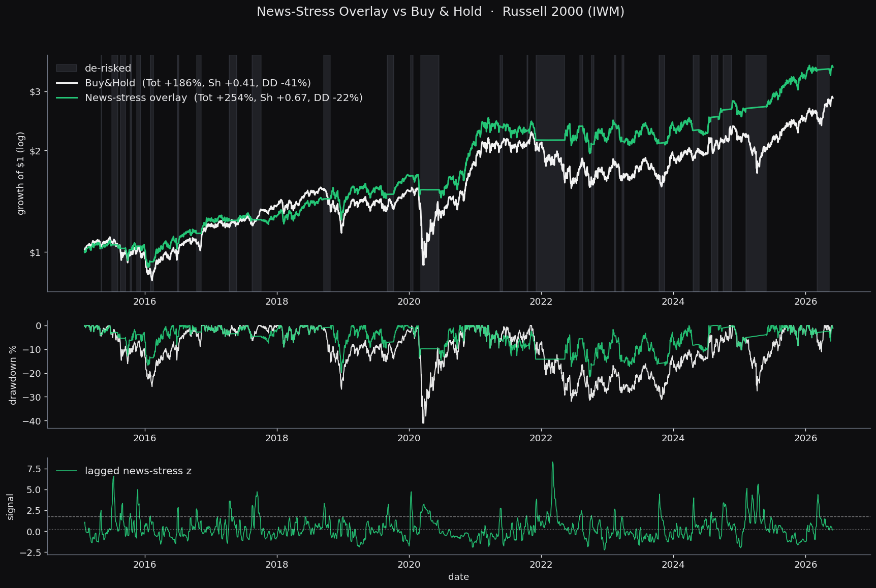Click the deepest drawdown trough near -40 in 2020
The image size is (876, 588).
click(423, 421)
